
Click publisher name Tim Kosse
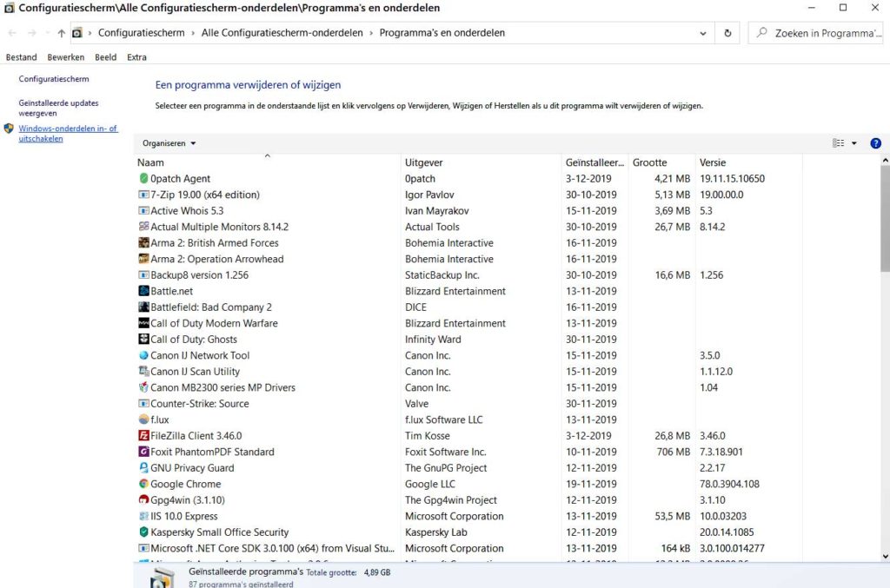[428, 435]
